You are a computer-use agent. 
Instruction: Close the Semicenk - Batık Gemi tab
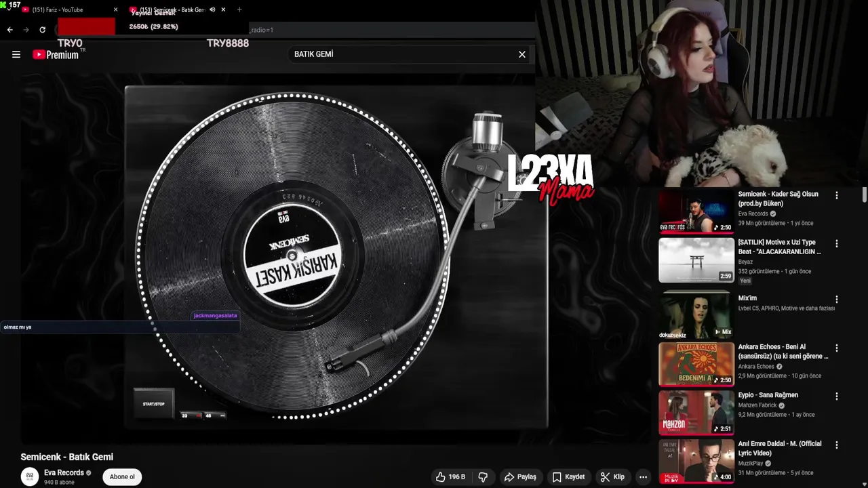point(223,9)
